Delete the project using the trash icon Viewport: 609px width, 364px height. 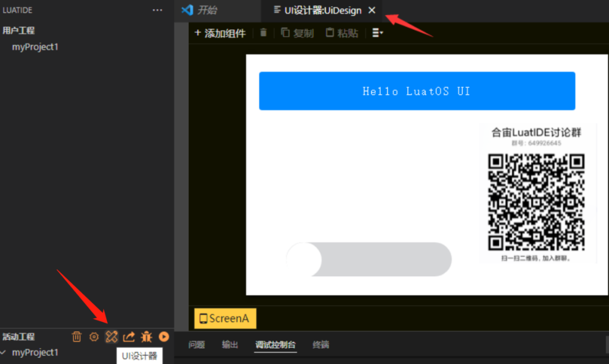pyautogui.click(x=77, y=336)
